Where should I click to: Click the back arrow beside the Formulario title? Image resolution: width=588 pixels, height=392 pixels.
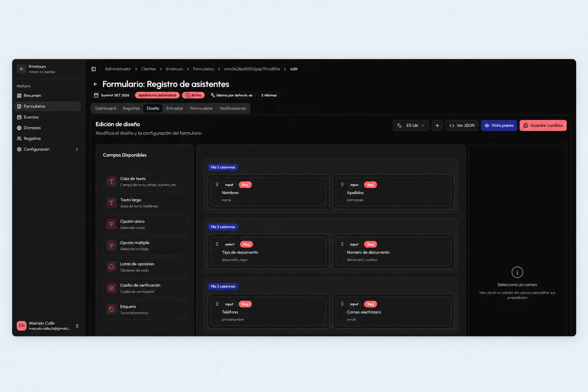pos(95,84)
